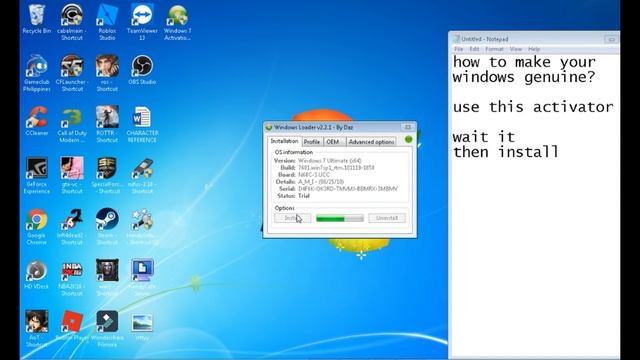640x360 pixels.
Task: Click the green progress bar in Options
Action: [340, 218]
